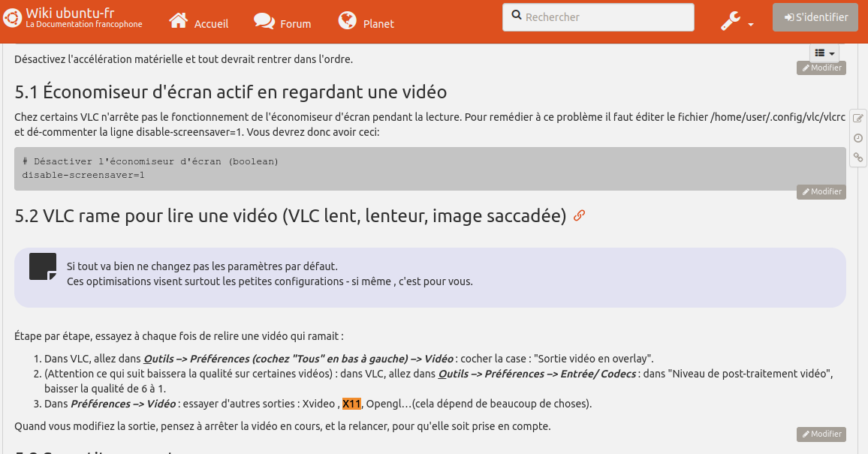Click the Ubuntu logo in the header
Image resolution: width=868 pixels, height=454 pixels.
(11, 18)
